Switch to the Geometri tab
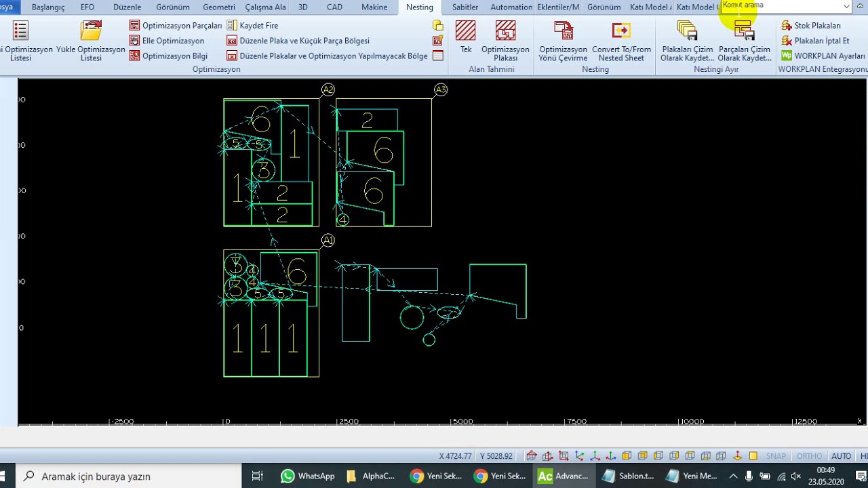This screenshot has height=488, width=868. pos(219,7)
